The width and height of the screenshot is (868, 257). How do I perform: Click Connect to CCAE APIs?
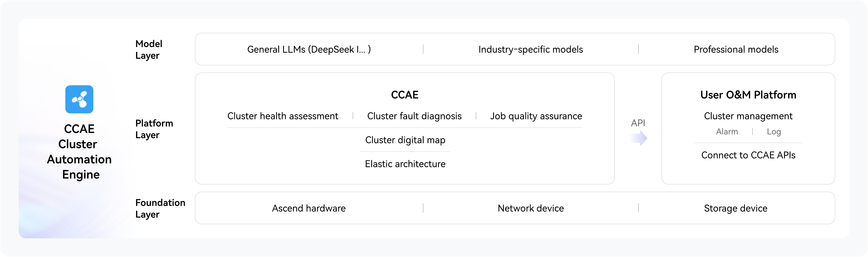[748, 155]
